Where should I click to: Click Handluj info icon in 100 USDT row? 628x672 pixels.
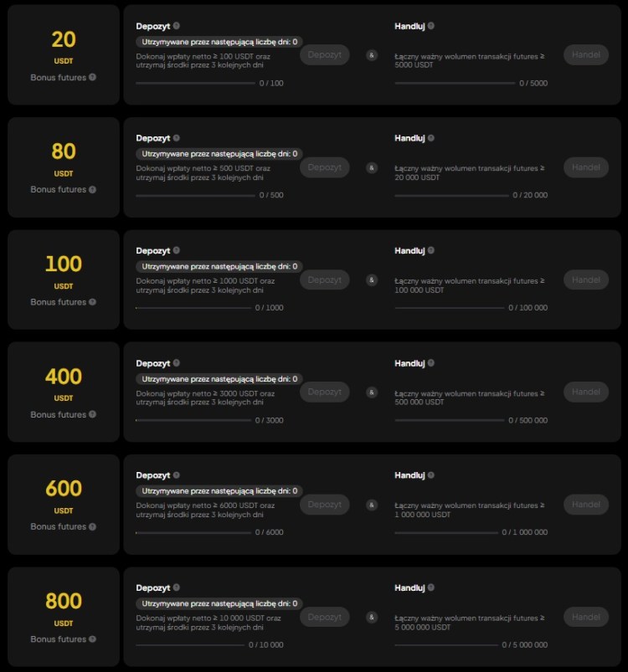431,249
